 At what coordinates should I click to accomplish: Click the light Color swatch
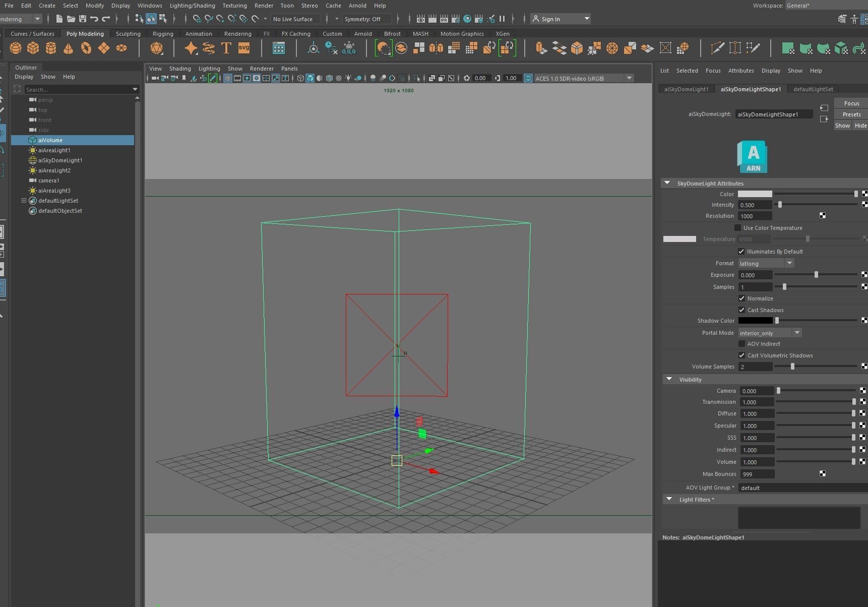[x=755, y=194]
